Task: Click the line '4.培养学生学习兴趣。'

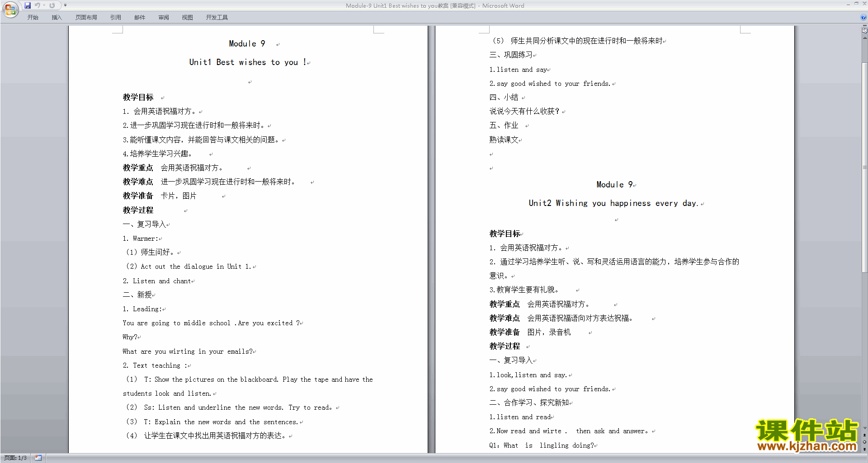Action: (158, 154)
